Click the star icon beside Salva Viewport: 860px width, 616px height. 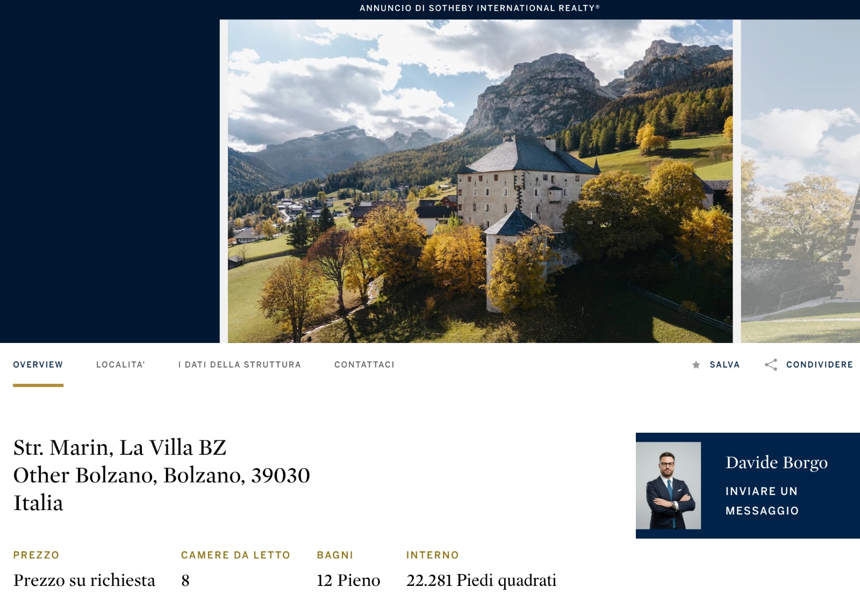696,365
